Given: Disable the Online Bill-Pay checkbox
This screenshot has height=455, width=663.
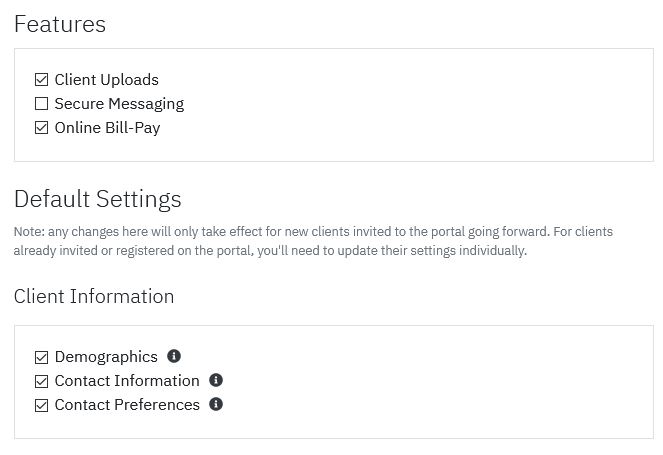Looking at the screenshot, I should coord(41,128).
